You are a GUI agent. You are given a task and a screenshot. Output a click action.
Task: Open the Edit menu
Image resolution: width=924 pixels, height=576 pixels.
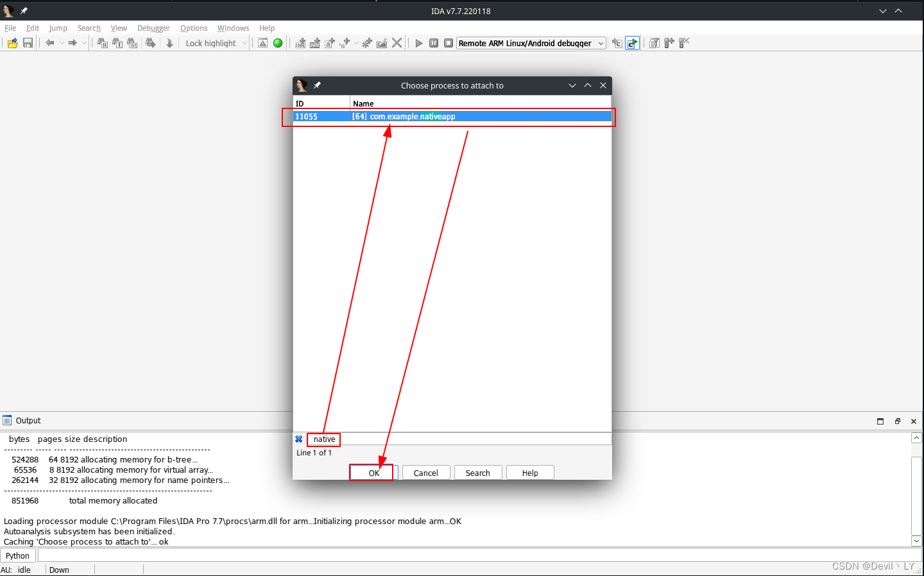coord(33,28)
